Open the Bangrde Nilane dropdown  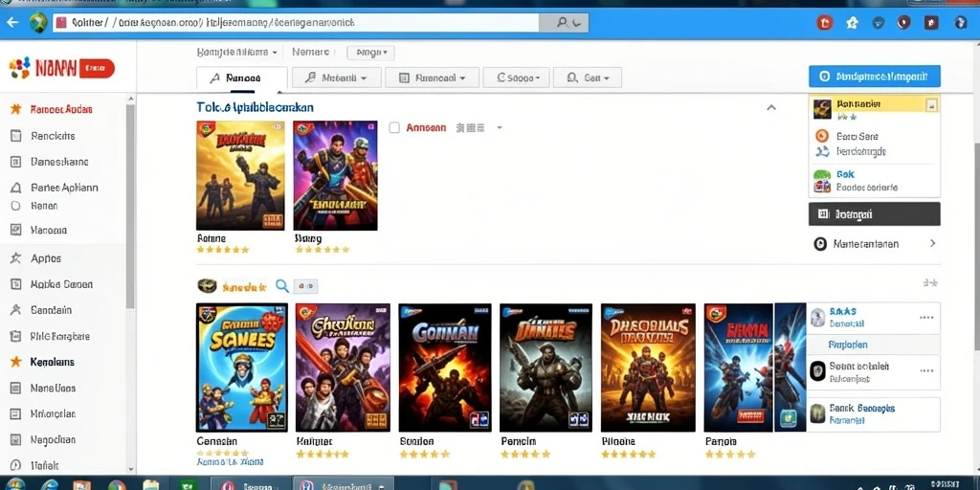(x=237, y=52)
